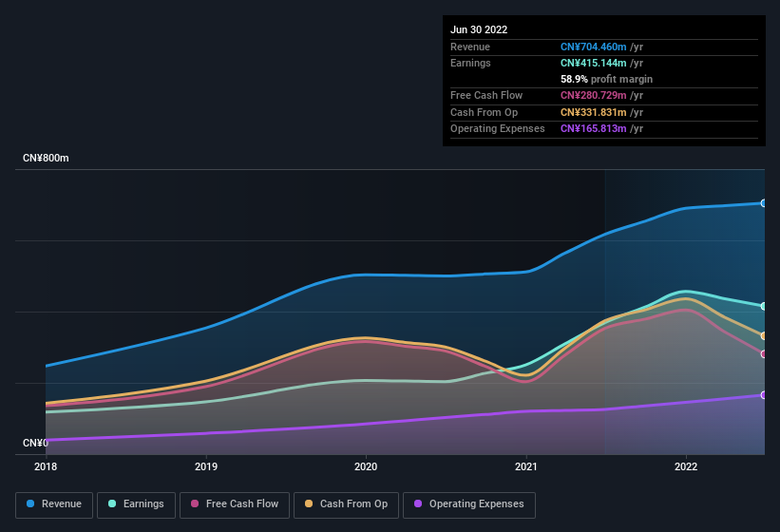Click the CN¥331.831m cash from op value

[x=593, y=112]
